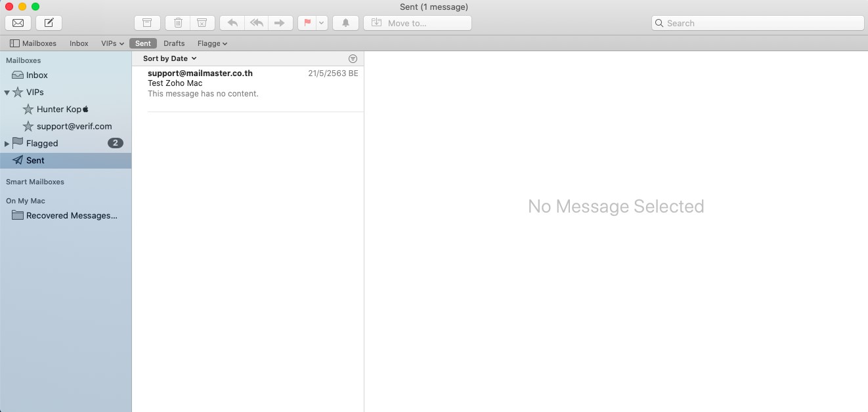
Task: Flag the selected message
Action: 307,23
